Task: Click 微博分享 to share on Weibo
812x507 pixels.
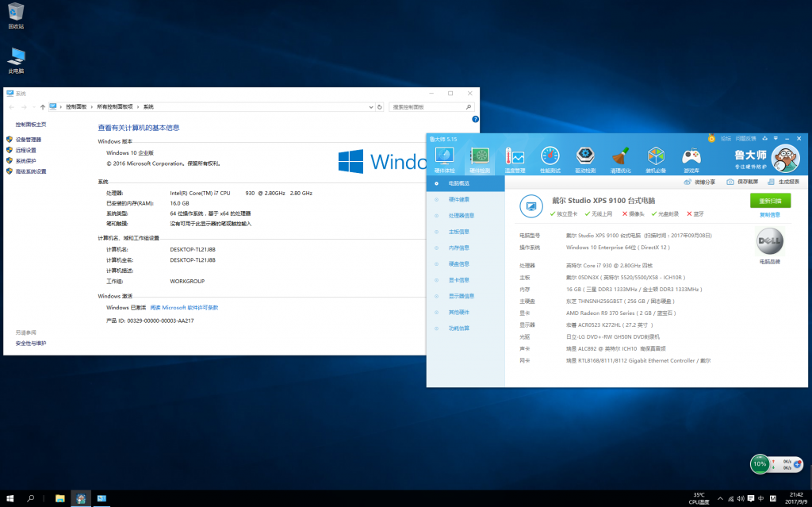Action: pos(699,182)
